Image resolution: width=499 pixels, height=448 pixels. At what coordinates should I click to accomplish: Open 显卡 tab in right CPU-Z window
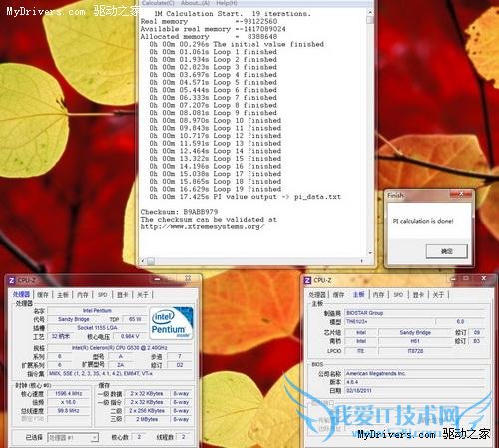(x=418, y=294)
